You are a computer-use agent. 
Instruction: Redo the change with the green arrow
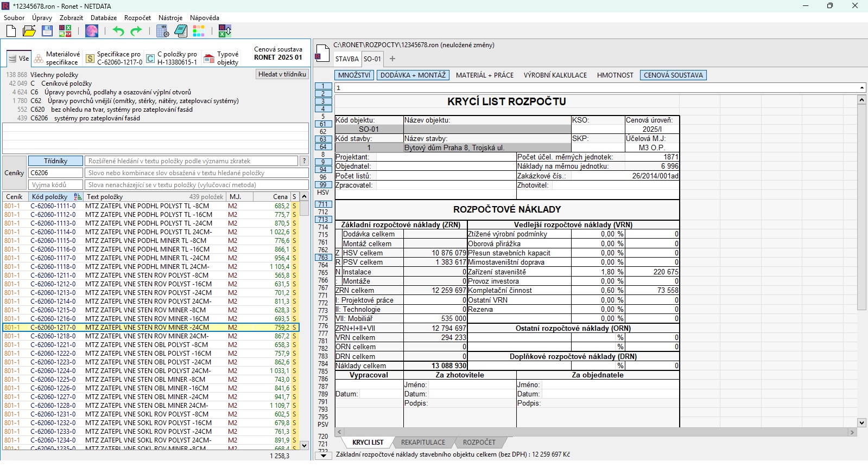tap(136, 31)
